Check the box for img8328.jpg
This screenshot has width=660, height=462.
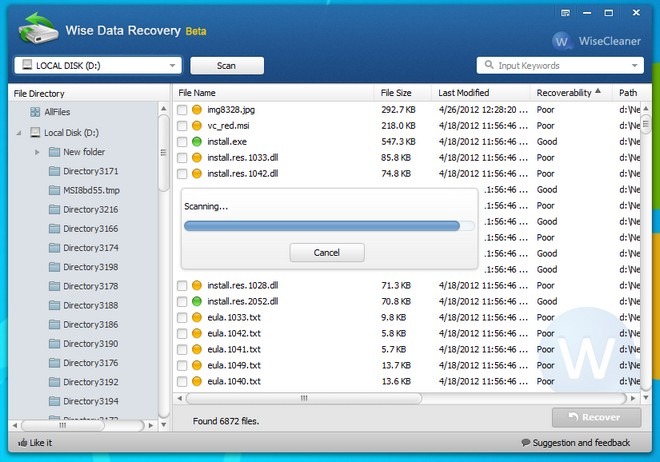click(182, 110)
